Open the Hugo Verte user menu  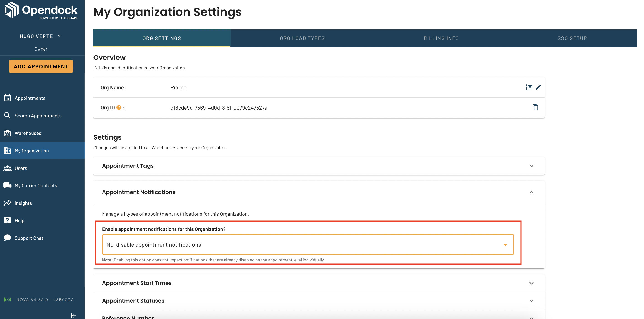pos(41,36)
